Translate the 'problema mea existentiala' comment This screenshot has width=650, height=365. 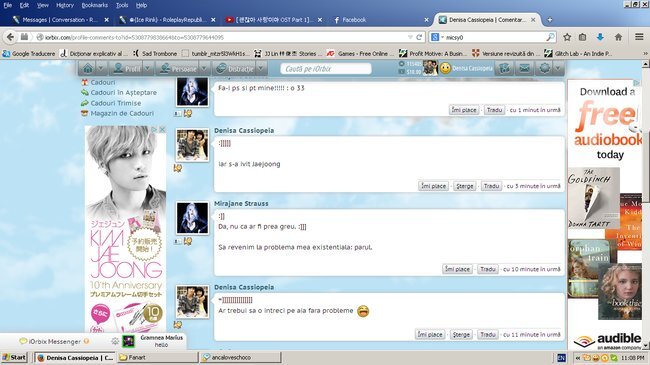pos(488,269)
